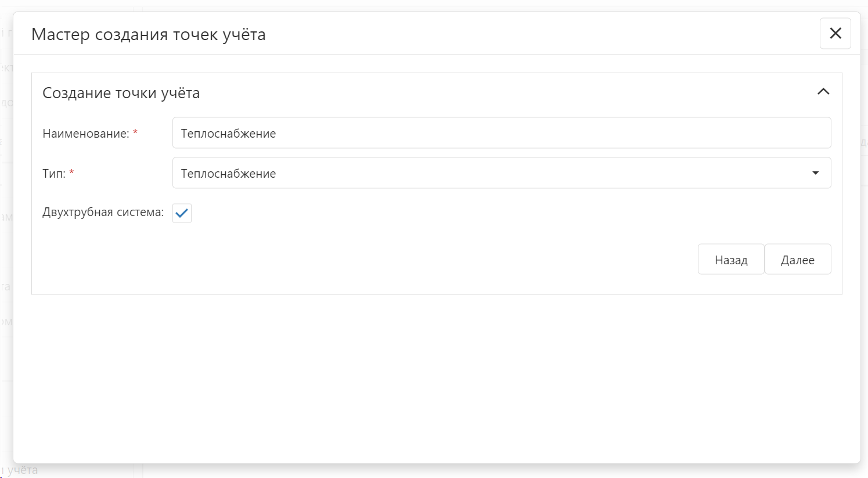Click the Мастер создания точек учёта title
The width and height of the screenshot is (868, 478).
point(148,34)
